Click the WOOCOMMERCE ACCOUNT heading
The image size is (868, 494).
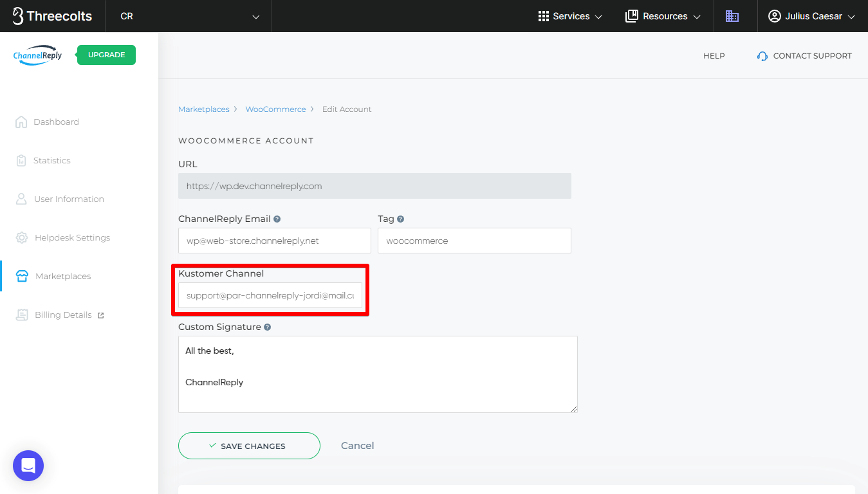[x=246, y=140]
